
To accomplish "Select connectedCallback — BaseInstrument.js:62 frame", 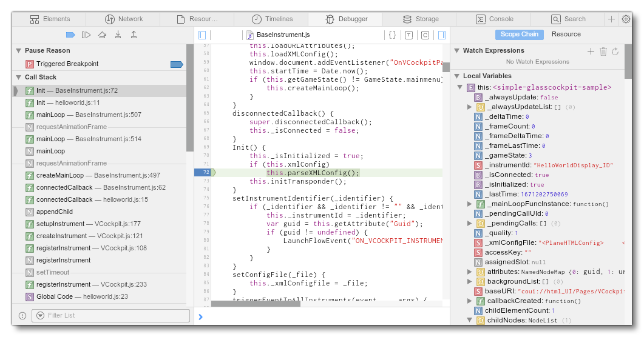I will coord(100,187).
